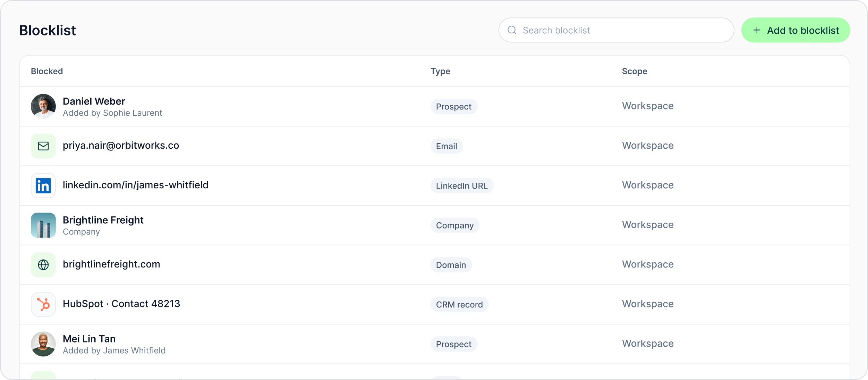Image resolution: width=868 pixels, height=380 pixels.
Task: Select the Daniel Weber name
Action: (94, 101)
